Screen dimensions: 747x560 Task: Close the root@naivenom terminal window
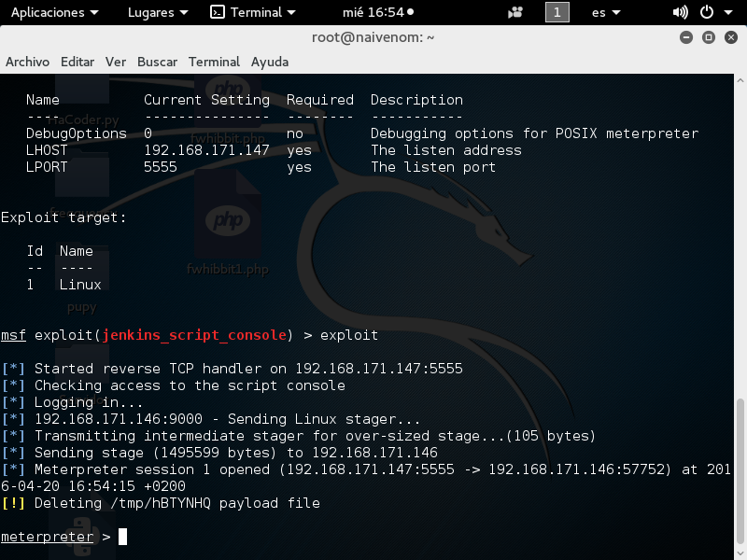click(731, 37)
